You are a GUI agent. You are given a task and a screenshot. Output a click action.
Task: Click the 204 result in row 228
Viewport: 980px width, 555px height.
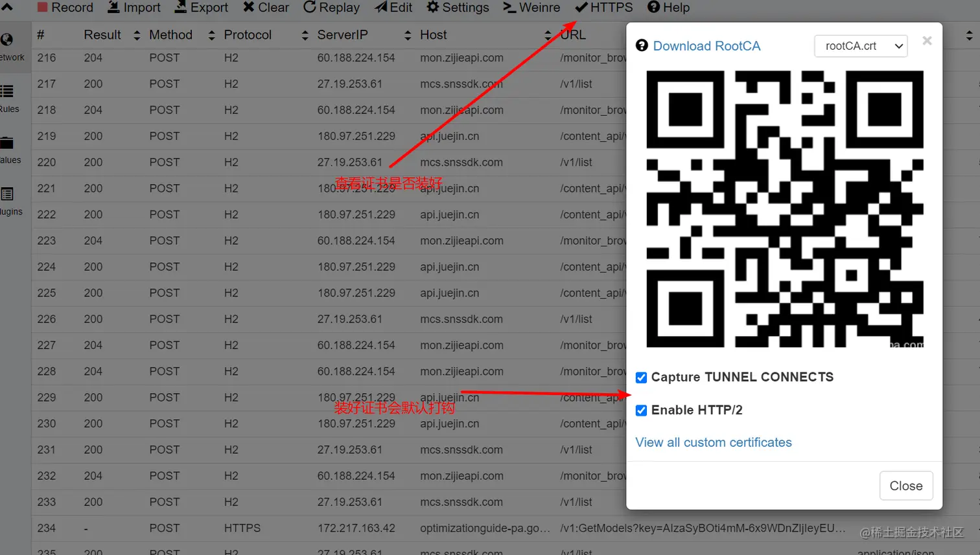point(93,372)
